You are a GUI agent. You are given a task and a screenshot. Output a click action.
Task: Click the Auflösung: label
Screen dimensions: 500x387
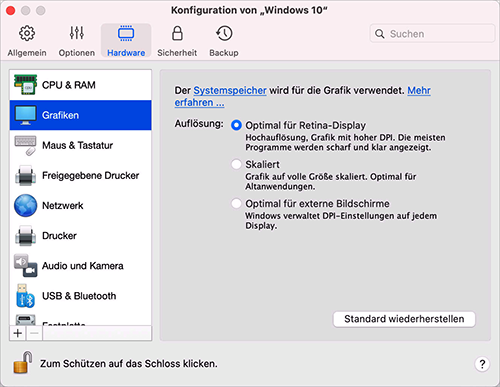(199, 124)
